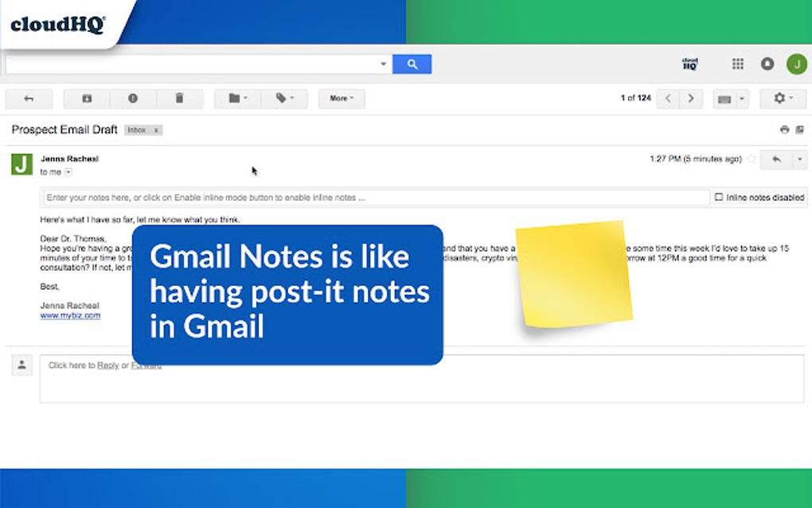Screen dimensions: 812x508
Task: Click the cloudHQ logo icon near profile
Action: pyautogui.click(x=689, y=64)
